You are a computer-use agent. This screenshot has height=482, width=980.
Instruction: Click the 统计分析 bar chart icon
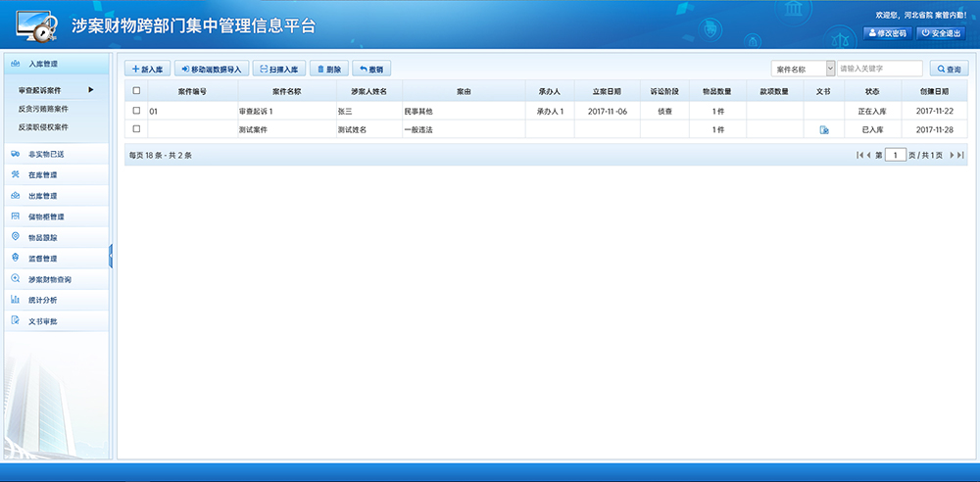coord(15,300)
